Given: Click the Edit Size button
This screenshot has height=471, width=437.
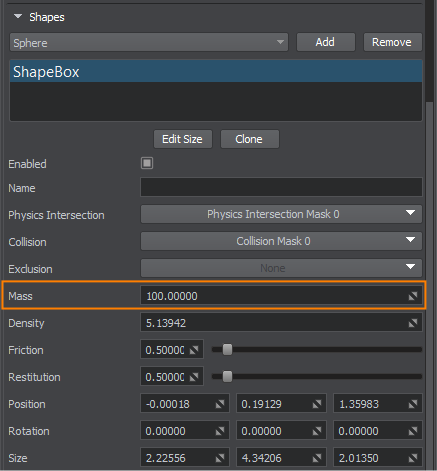Looking at the screenshot, I should pos(183,139).
